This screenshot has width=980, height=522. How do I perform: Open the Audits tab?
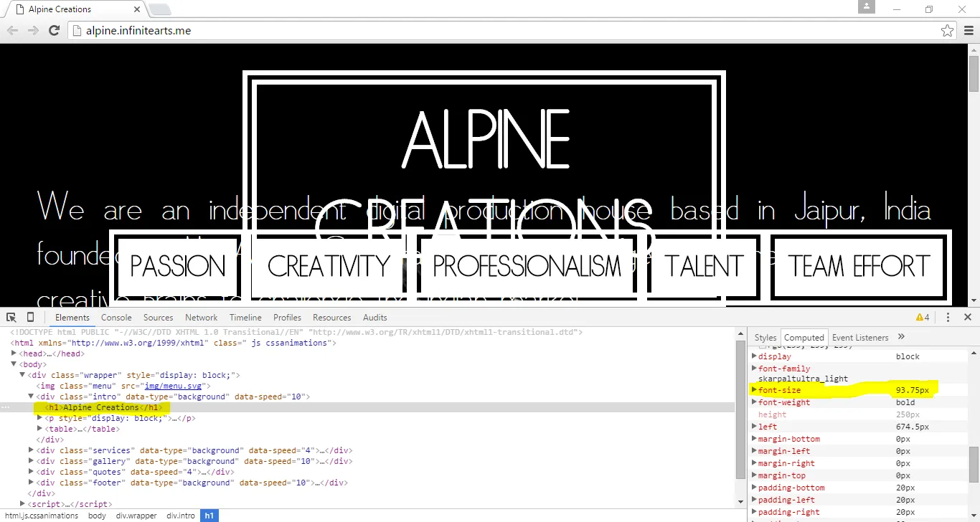[375, 318]
